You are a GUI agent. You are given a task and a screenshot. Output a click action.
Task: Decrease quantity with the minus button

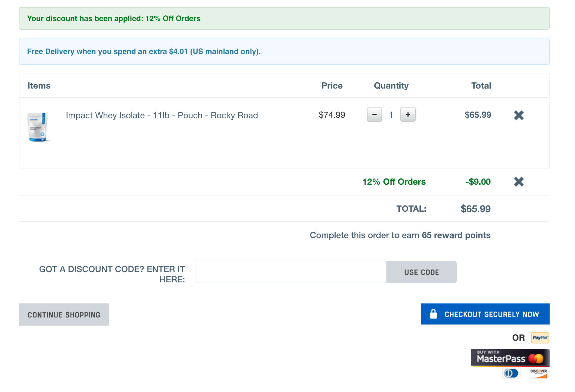(374, 114)
